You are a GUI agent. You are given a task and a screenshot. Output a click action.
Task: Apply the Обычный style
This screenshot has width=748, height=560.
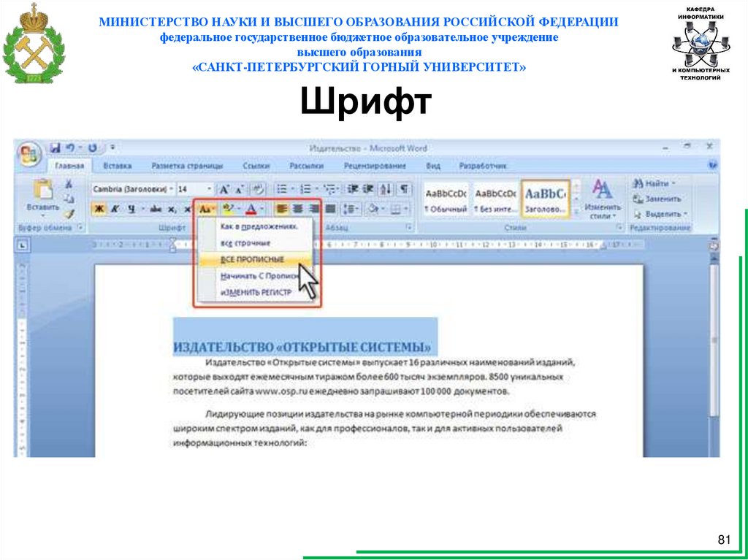[446, 199]
